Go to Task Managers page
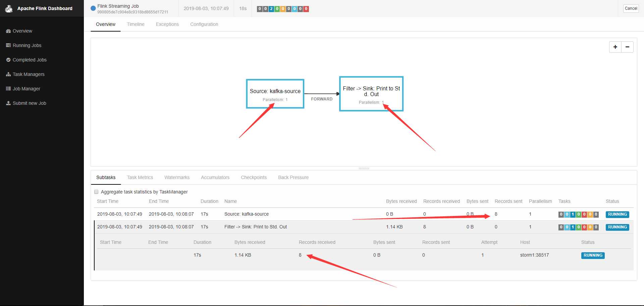The height and width of the screenshot is (306, 644). click(x=29, y=74)
